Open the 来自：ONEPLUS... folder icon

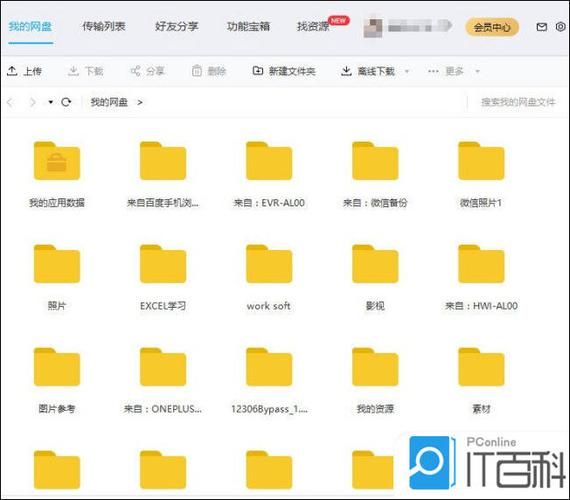click(x=163, y=367)
